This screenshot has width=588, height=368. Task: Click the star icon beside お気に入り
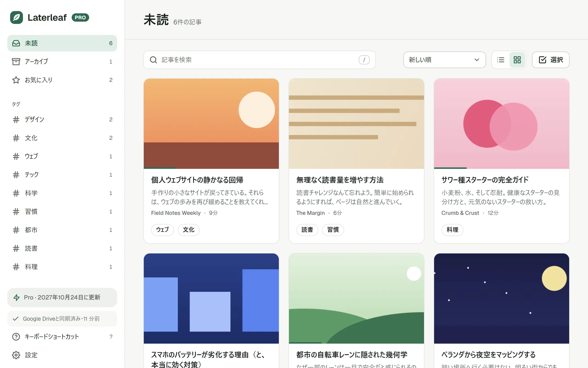tap(16, 80)
